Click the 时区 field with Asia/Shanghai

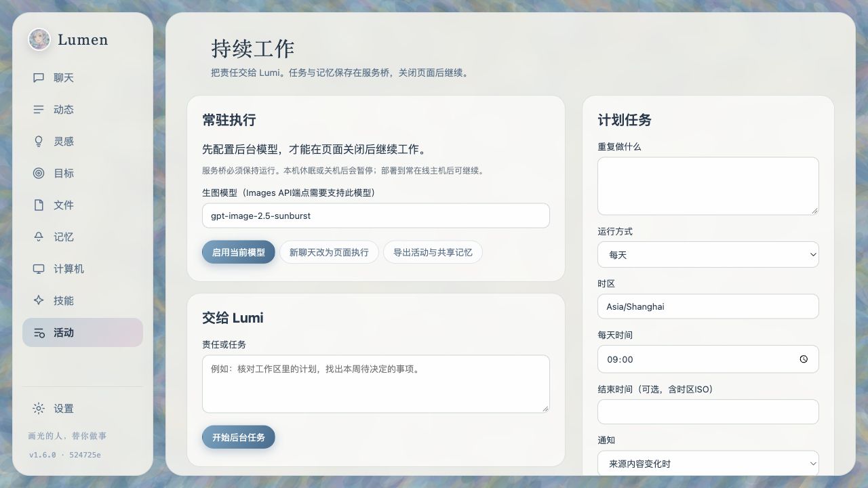tap(708, 306)
